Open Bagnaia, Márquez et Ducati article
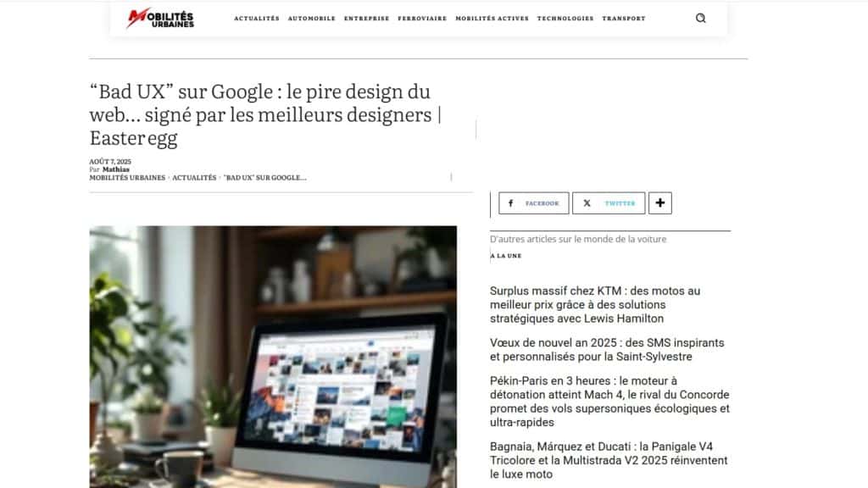This screenshot has height=488, width=868. pos(609,460)
